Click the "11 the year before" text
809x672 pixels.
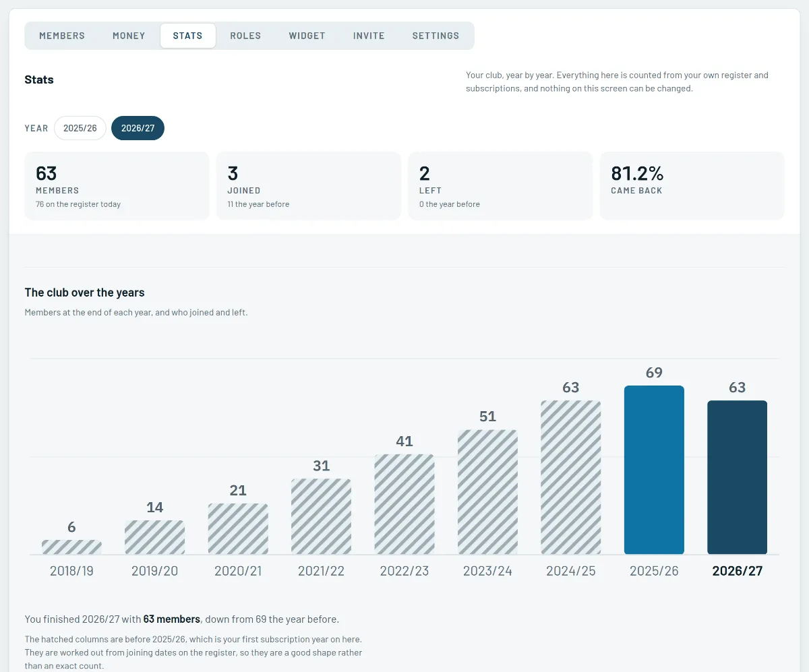[x=258, y=204]
